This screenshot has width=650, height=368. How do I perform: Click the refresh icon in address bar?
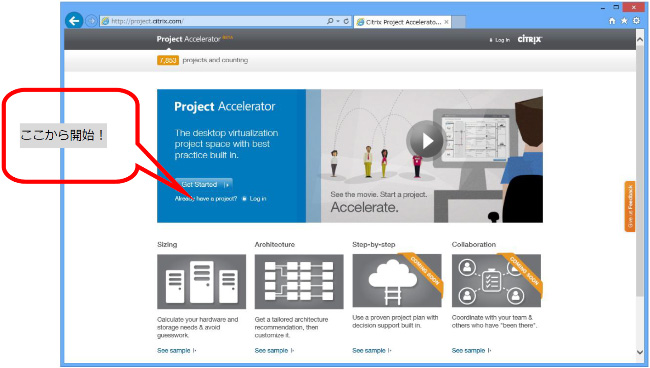tap(347, 21)
